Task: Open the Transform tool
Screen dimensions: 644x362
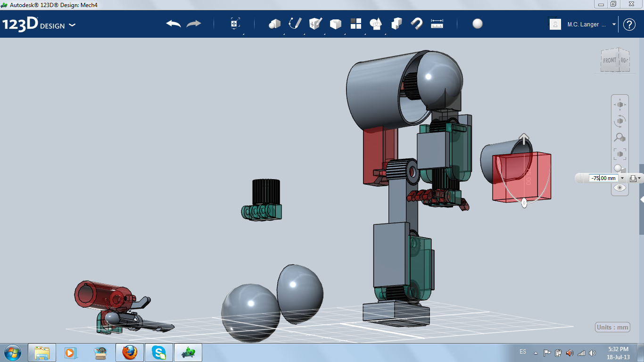Action: point(235,24)
